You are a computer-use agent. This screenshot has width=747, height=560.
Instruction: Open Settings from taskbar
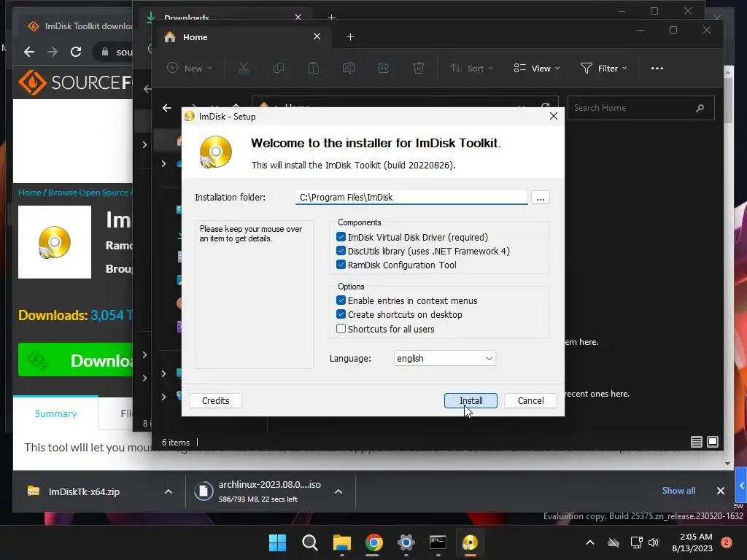coord(406,542)
